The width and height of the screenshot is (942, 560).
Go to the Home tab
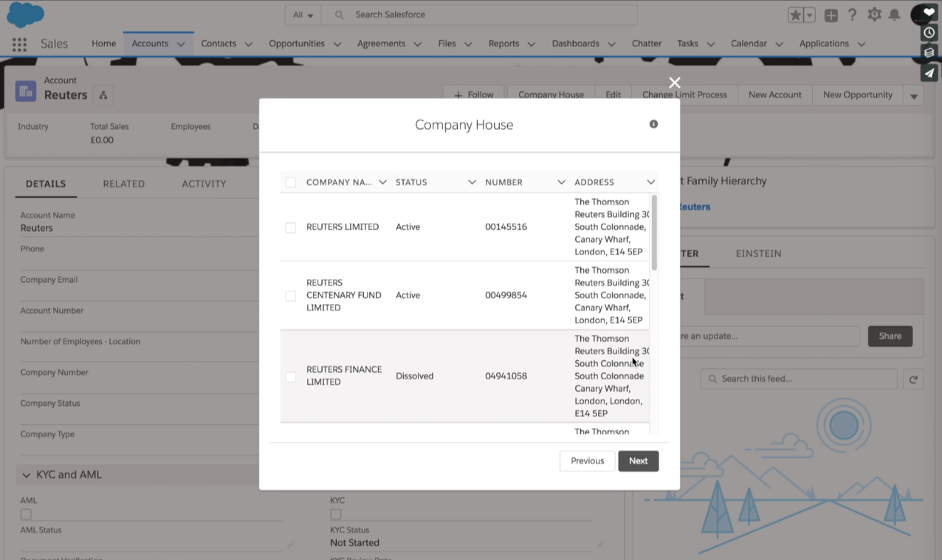click(x=103, y=44)
